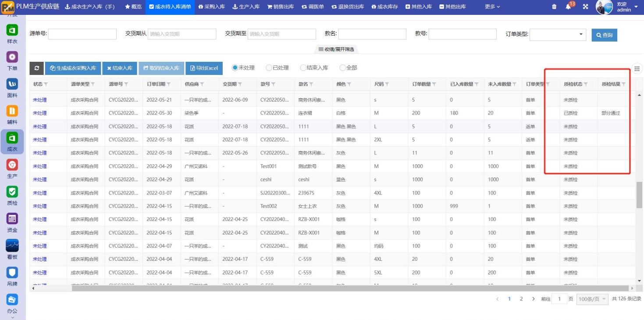This screenshot has height=320, width=644.
Task: Click the PLM logo icon
Action: click(x=7, y=7)
